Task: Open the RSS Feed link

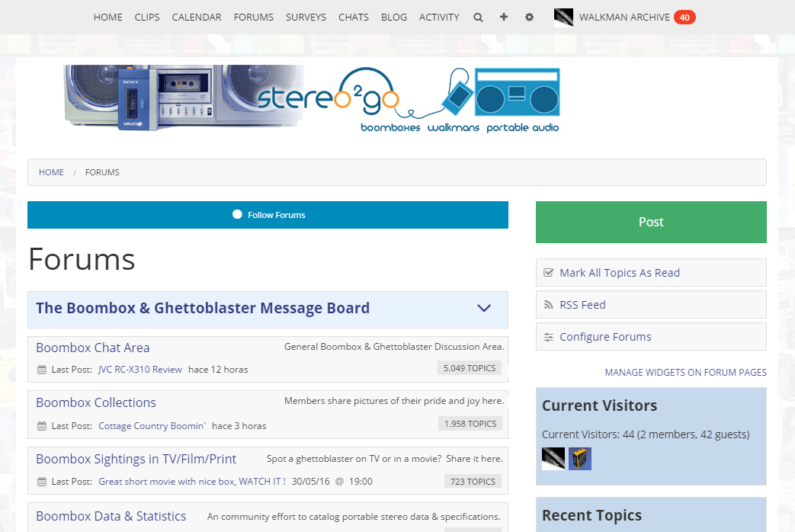Action: pos(582,305)
